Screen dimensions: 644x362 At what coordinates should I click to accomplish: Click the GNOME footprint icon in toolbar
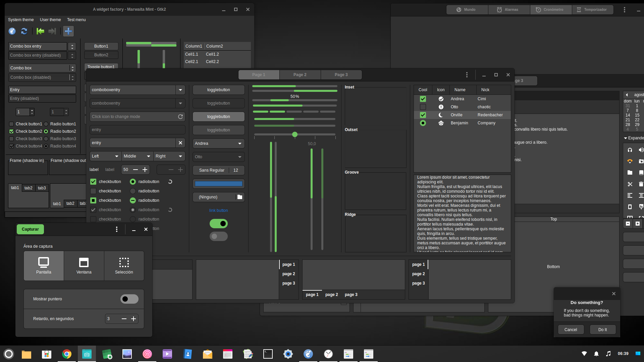pos(12,31)
